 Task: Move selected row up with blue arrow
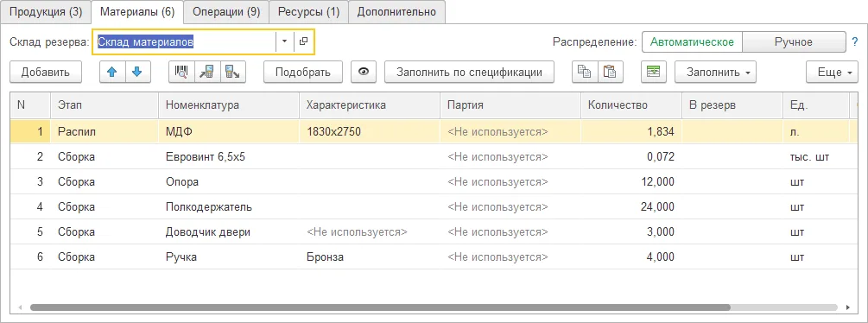[112, 72]
